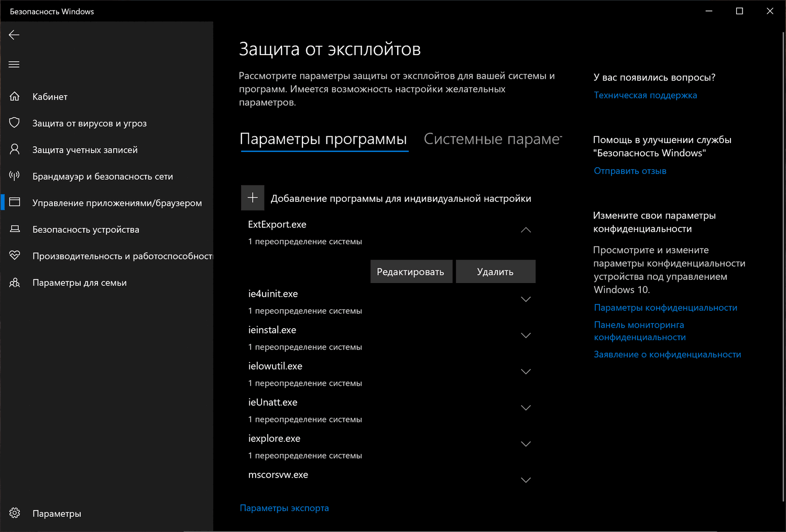This screenshot has height=532, width=786.
Task: Collapse the ExtExport.exe entry
Action: pyautogui.click(x=526, y=230)
